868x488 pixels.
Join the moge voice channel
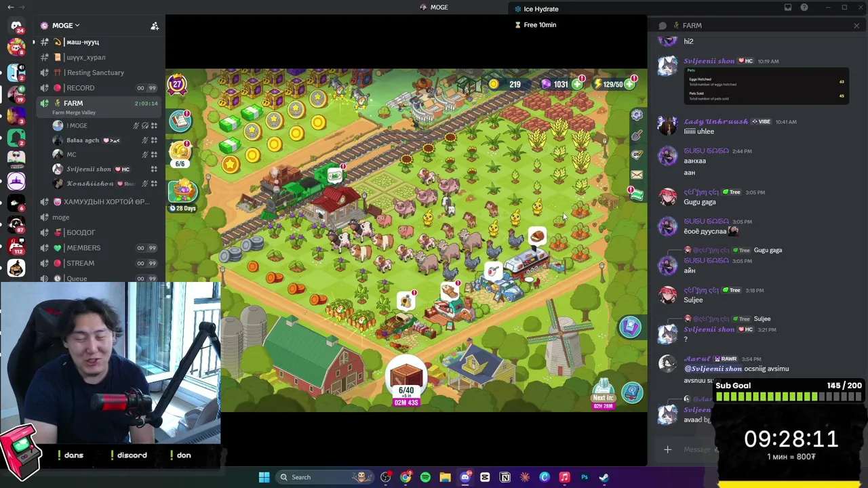pyautogui.click(x=100, y=217)
